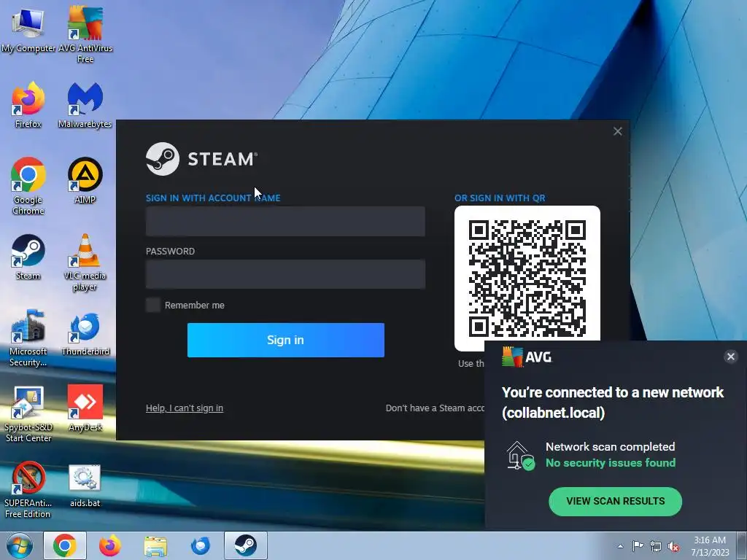This screenshot has width=747, height=560.
Task: Click the Steam logo in sign-in window
Action: tap(201, 159)
